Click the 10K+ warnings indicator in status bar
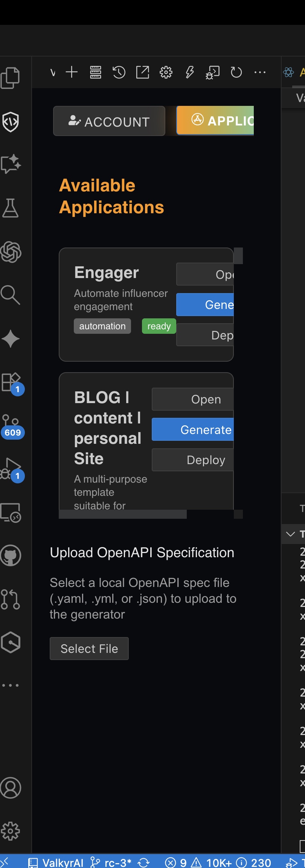305x868 pixels. point(212,863)
